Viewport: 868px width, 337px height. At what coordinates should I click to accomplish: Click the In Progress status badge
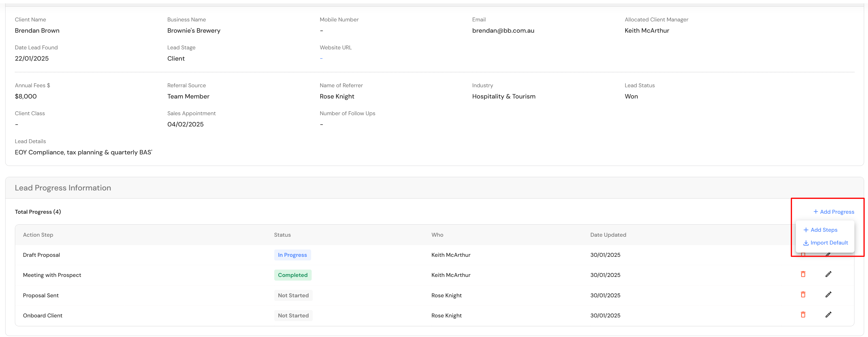point(292,255)
